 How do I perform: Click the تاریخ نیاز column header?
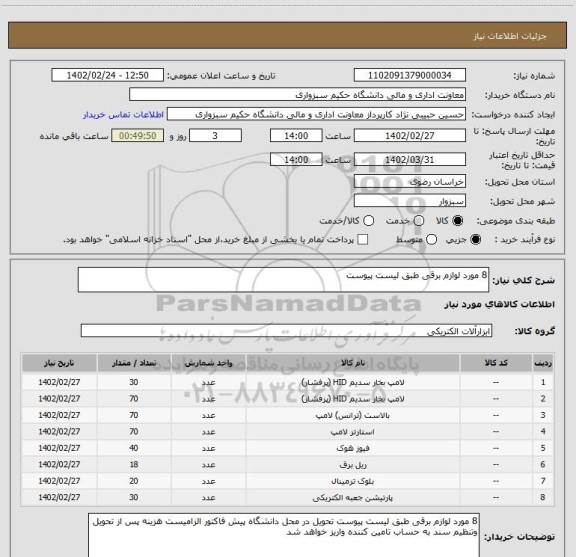pyautogui.click(x=59, y=363)
